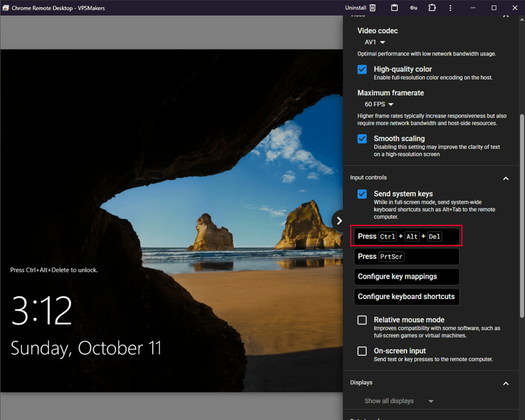Open the three-dot menu in title bar
525x420 pixels.
(450, 8)
